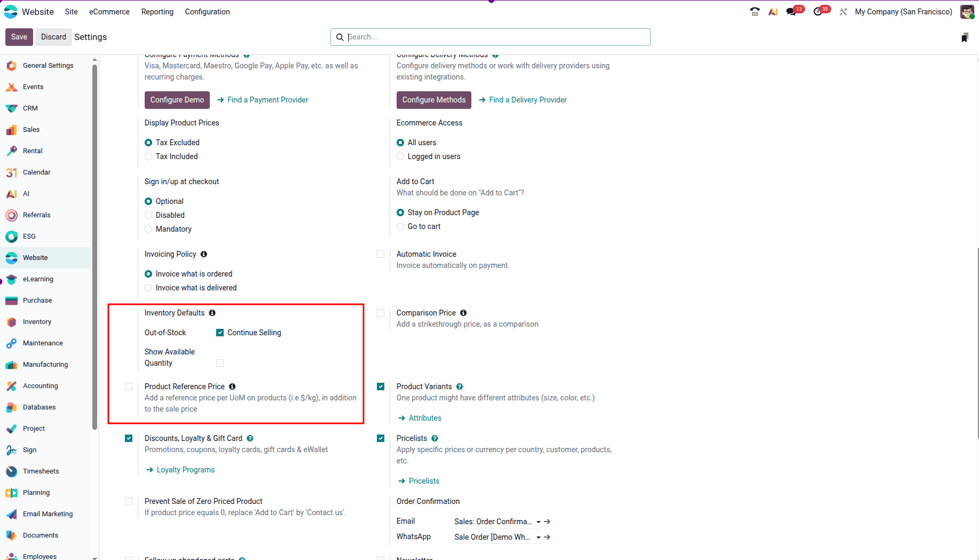Click the Discard button
The width and height of the screenshot is (979, 560).
54,37
